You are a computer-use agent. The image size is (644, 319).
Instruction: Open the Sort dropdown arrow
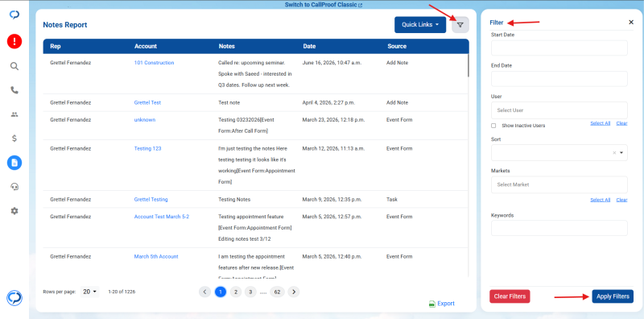pyautogui.click(x=621, y=152)
